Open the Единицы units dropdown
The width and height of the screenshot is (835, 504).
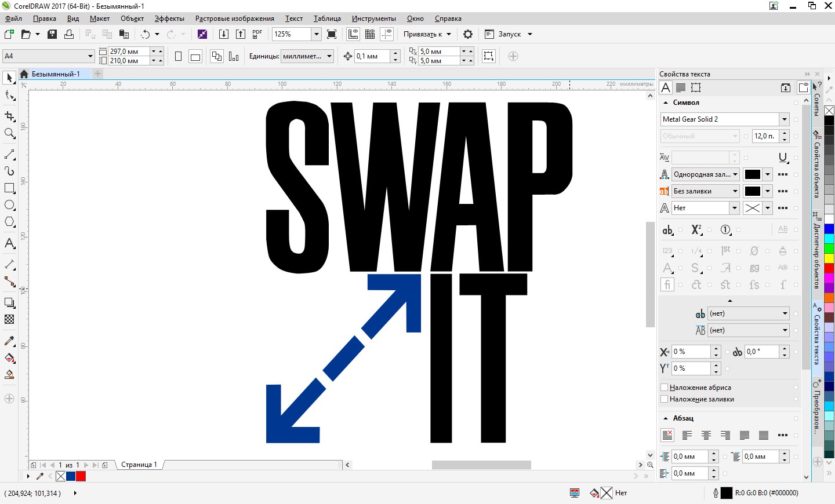329,56
